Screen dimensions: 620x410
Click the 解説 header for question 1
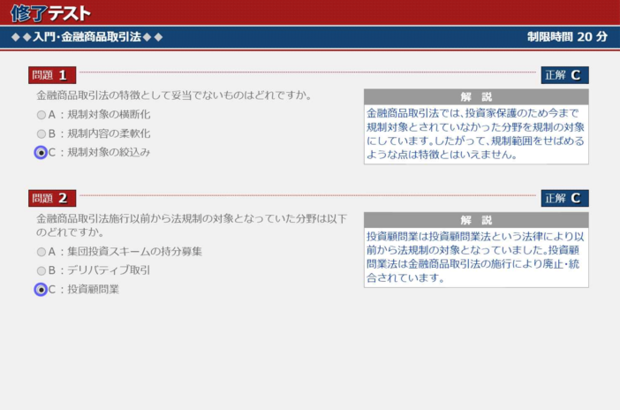pyautogui.click(x=476, y=97)
